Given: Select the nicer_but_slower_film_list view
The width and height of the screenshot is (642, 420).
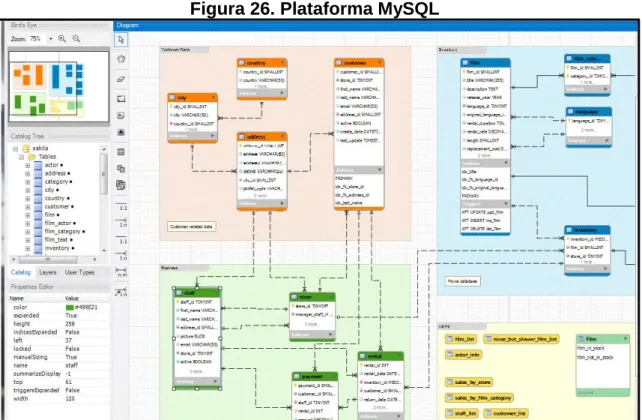Looking at the screenshot, I should pos(521,339).
